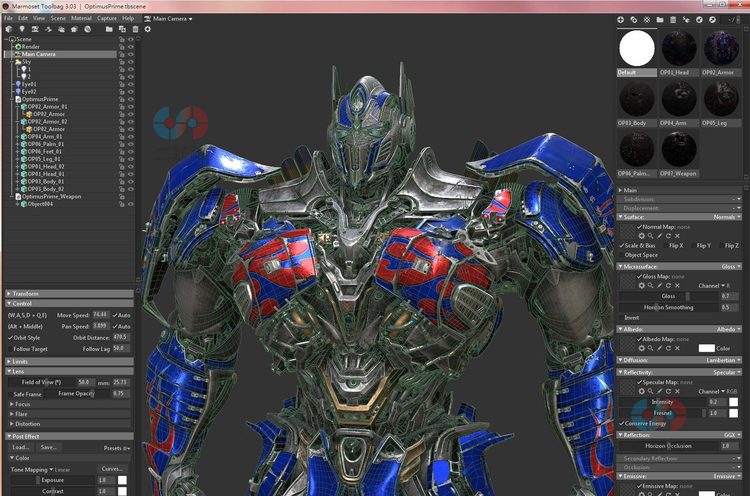Click the gear icon under Gloss Map
This screenshot has width=750, height=496.
click(x=641, y=286)
